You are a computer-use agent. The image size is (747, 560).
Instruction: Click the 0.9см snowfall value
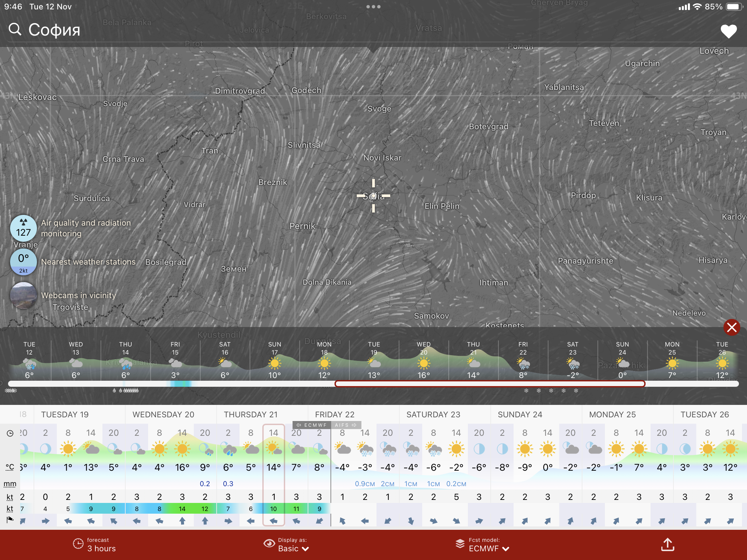365,484
